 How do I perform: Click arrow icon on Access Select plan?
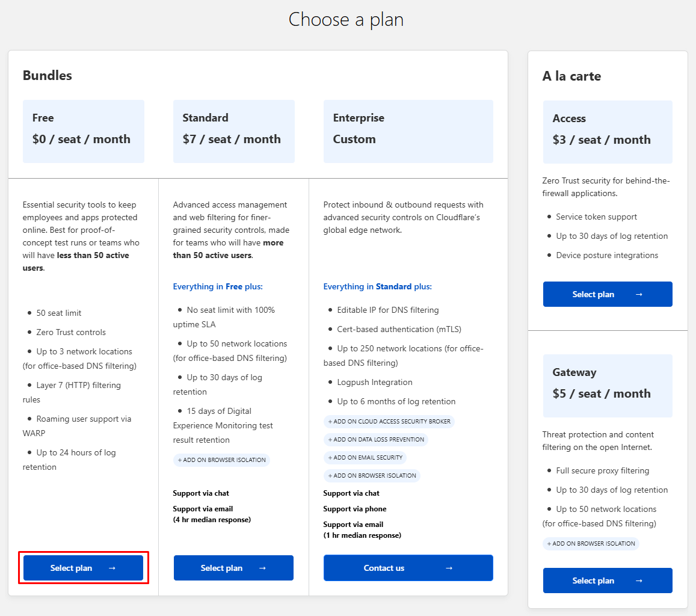[639, 294]
